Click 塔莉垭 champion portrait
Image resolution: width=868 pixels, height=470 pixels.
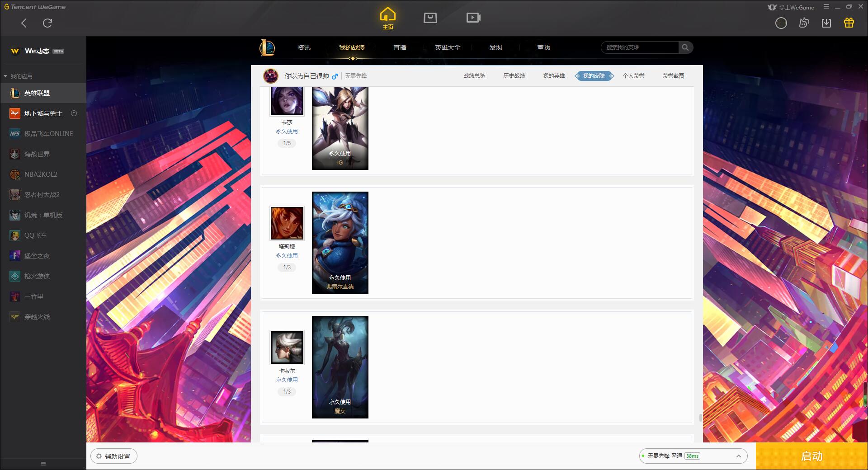[287, 223]
